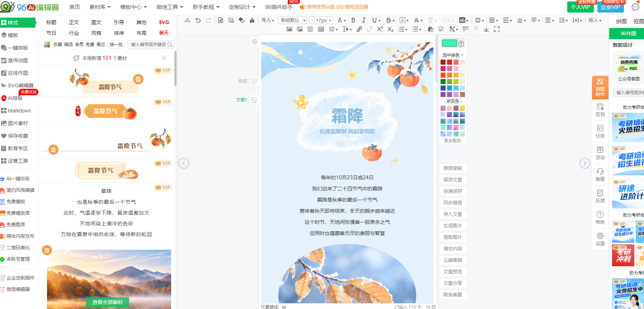The width and height of the screenshot is (644, 309).
Task: Click the paste as plain text icon
Action: tap(431, 29)
